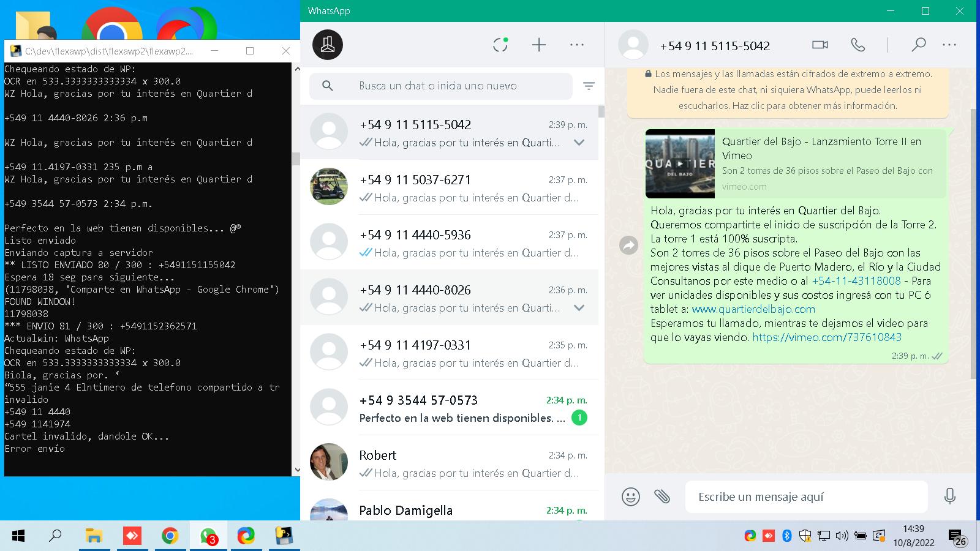Open the vimeo.com/737610843 link
980x551 pixels.
pos(827,337)
